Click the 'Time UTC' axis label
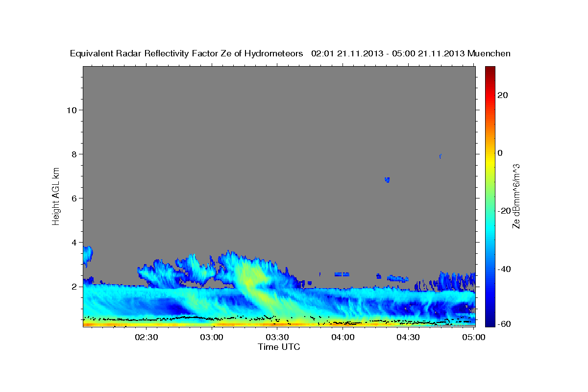Viewport: 588px width, 392px height. tap(279, 347)
